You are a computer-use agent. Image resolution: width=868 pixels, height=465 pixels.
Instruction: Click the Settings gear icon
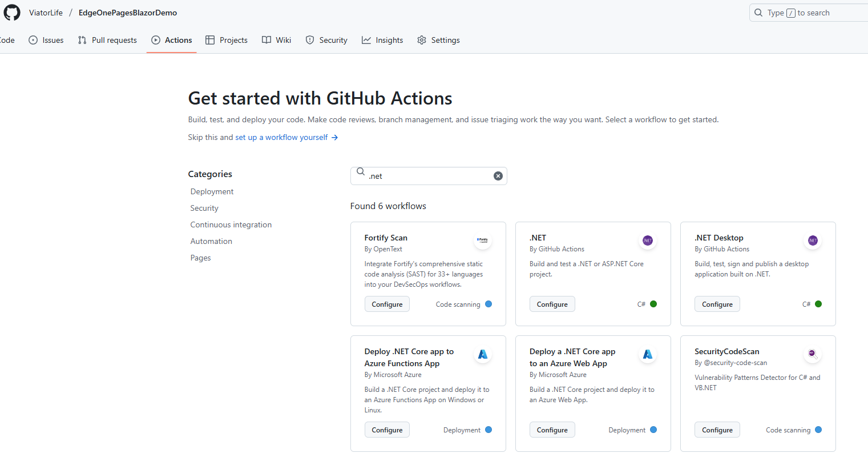(422, 40)
